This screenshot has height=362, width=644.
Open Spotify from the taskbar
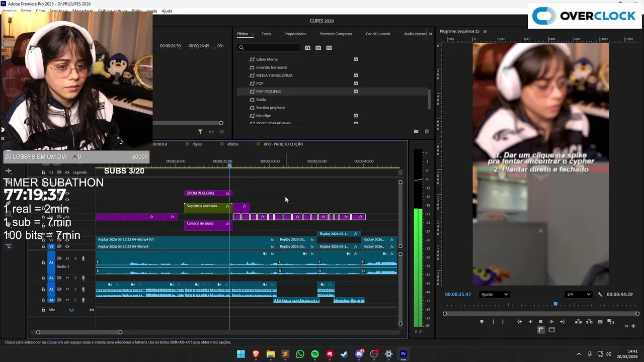315,354
